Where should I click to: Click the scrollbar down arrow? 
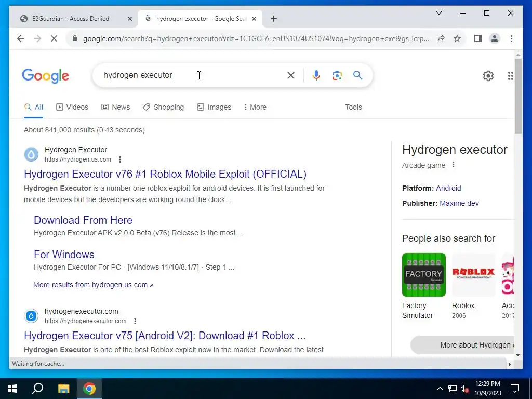click(518, 355)
